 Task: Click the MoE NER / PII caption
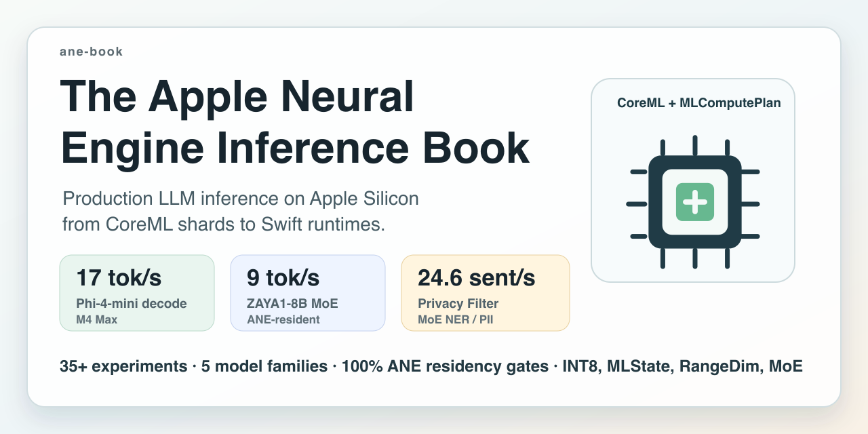coord(456,319)
